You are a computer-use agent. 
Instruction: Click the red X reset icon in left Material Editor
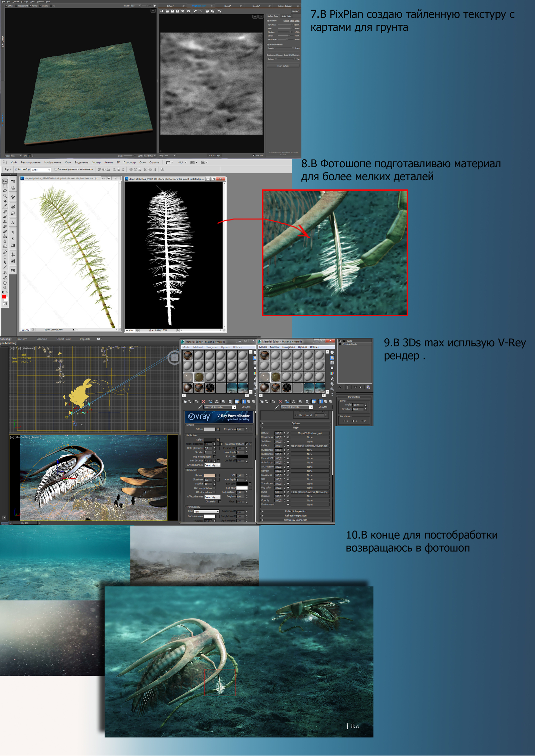coord(203,402)
